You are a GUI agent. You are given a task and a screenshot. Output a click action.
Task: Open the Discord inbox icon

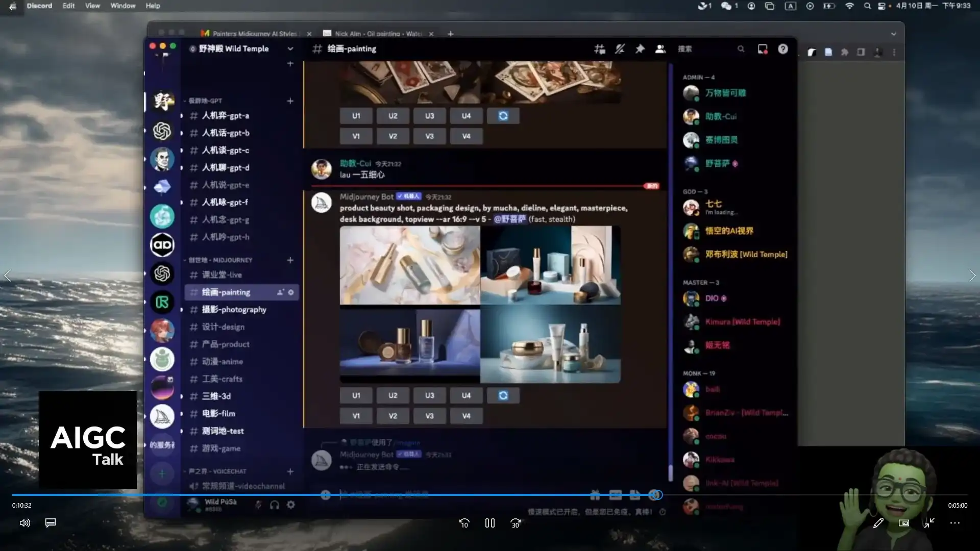763,49
